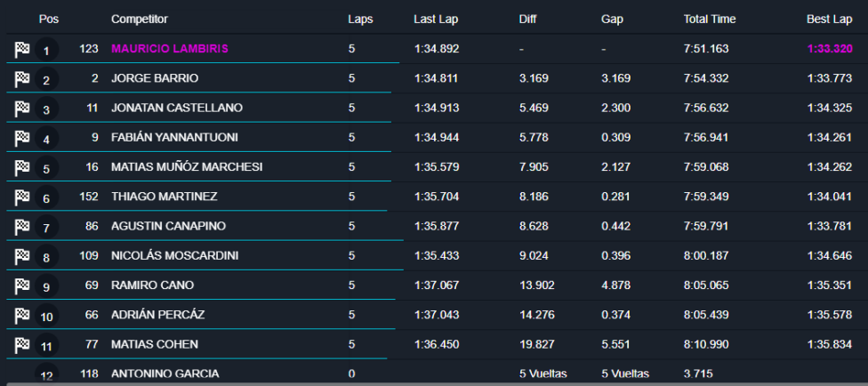
Task: Click position badge 7 for Agustin Canapino
Action: tap(46, 229)
